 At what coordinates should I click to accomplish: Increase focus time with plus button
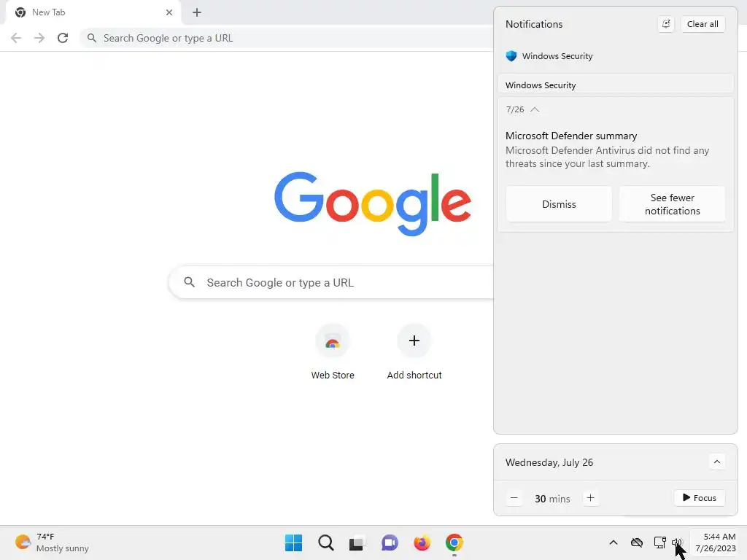(x=591, y=498)
